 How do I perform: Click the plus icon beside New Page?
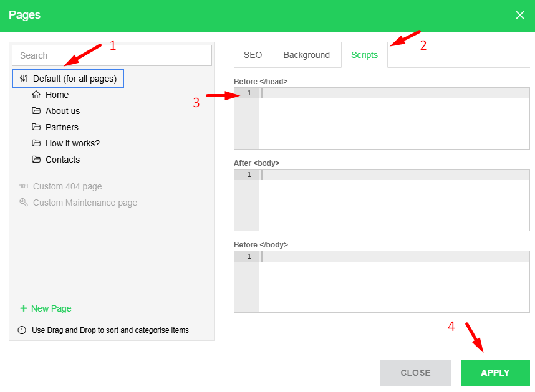(24, 308)
